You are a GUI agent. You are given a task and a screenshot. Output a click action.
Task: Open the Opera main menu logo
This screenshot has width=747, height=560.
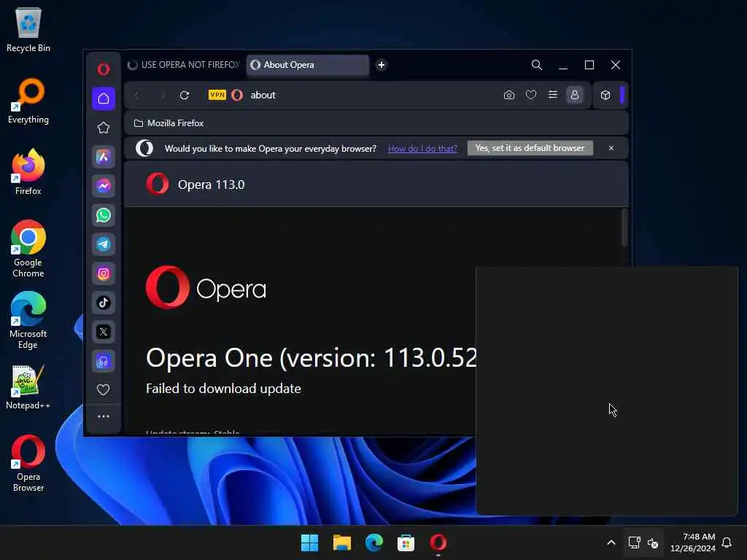104,69
